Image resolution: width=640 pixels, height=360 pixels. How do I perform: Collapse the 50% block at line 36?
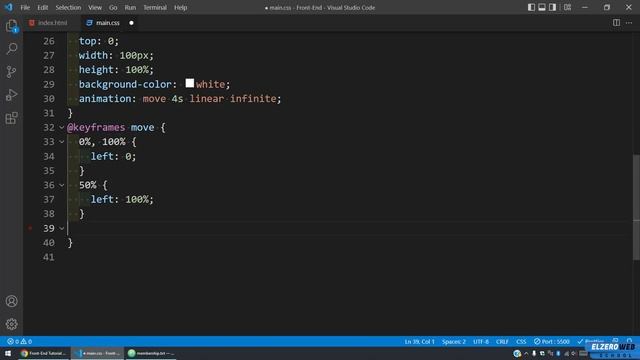(x=62, y=185)
